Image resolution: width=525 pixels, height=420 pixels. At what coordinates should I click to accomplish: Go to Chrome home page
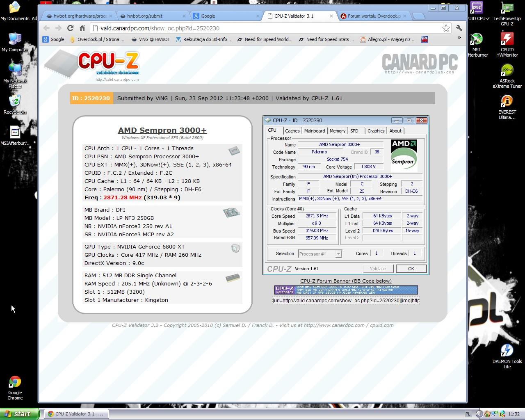pos(82,28)
